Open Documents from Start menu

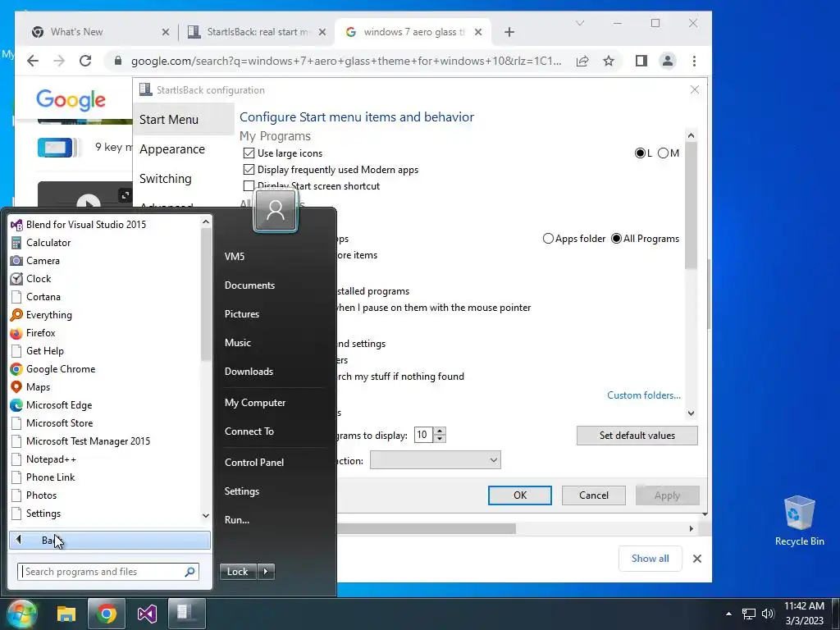(249, 285)
